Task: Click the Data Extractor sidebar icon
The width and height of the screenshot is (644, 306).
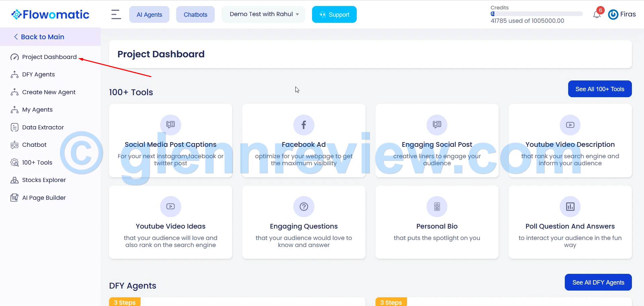Action: (x=14, y=127)
